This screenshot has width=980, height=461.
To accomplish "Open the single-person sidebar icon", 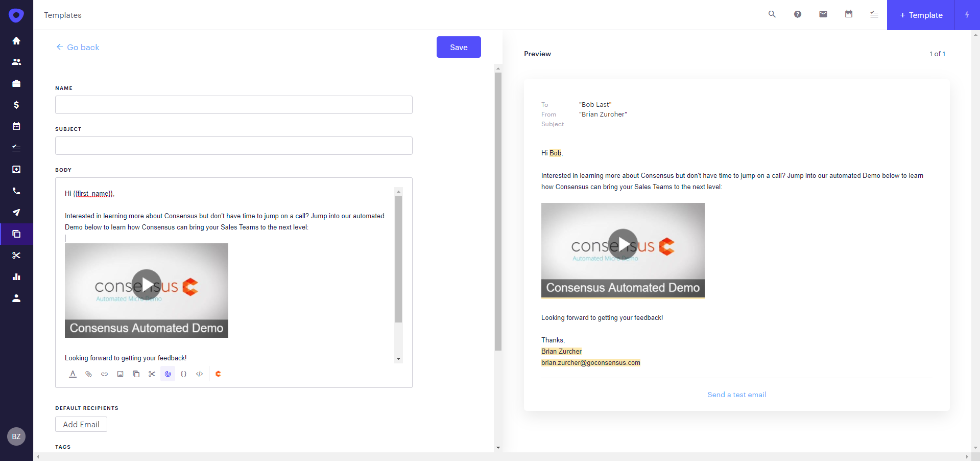I will [x=16, y=298].
